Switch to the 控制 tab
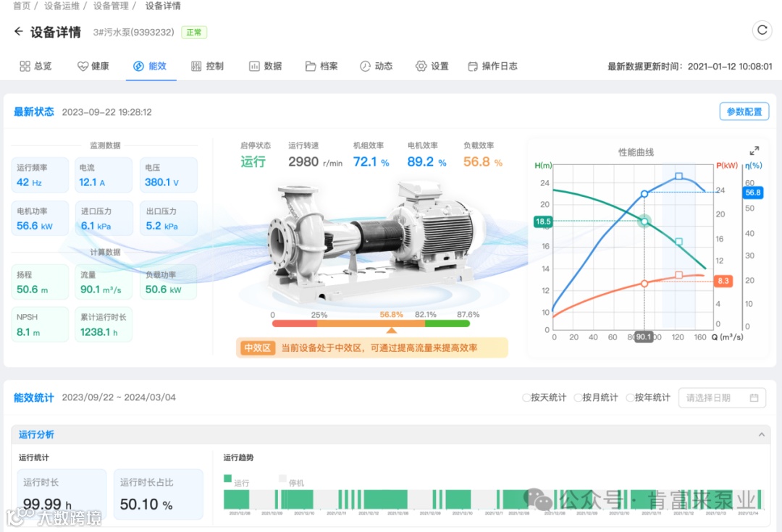 (208, 66)
